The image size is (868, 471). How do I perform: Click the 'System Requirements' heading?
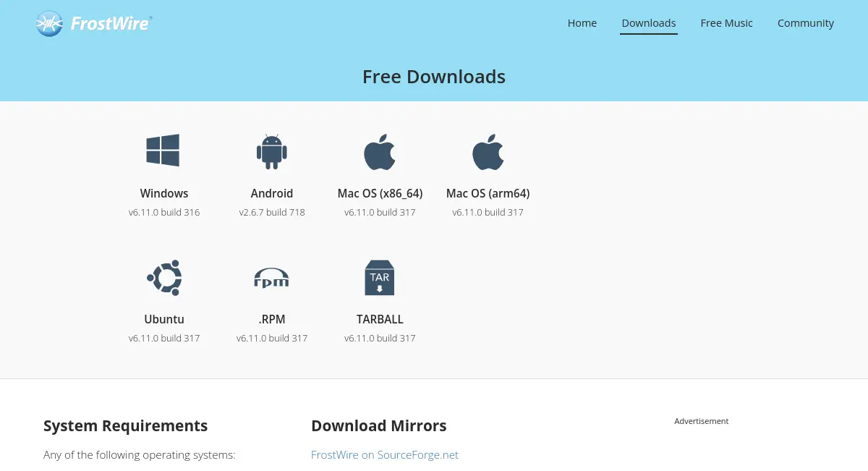126,425
